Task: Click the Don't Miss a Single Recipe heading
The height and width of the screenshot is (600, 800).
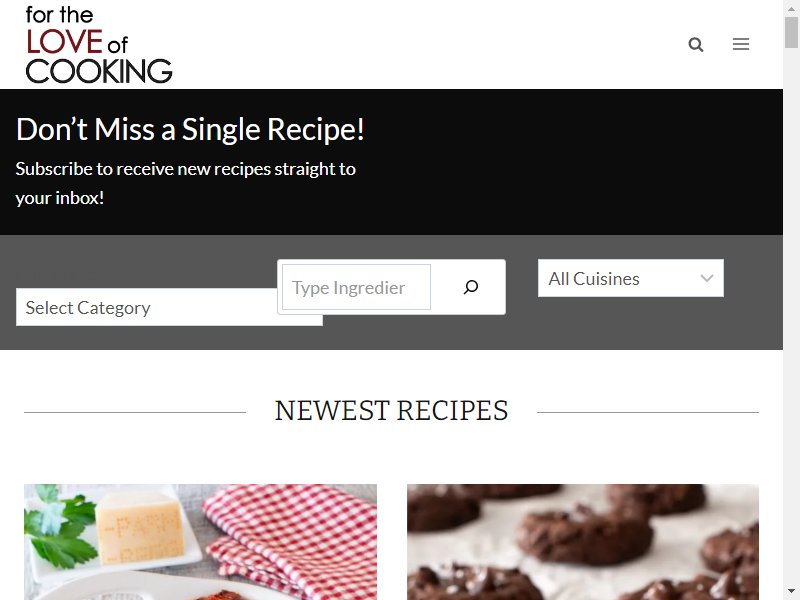Action: [190, 129]
